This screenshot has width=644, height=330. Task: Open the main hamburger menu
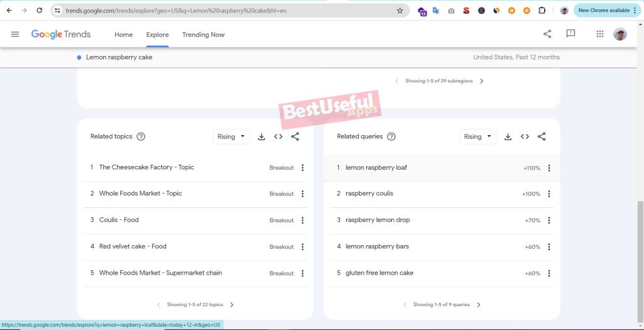[15, 35]
